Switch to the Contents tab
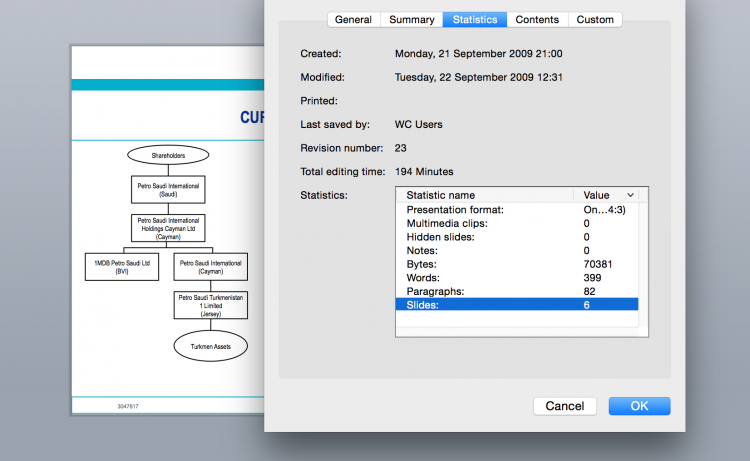This screenshot has height=461, width=750. (x=537, y=20)
